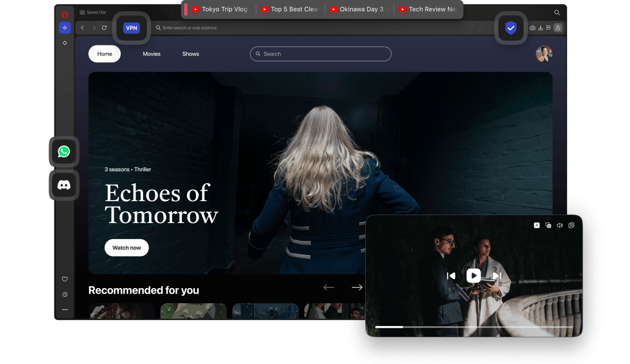Open the profile avatar icon in the toolbar
Image resolution: width=630 pixels, height=364 pixels.
558,28
